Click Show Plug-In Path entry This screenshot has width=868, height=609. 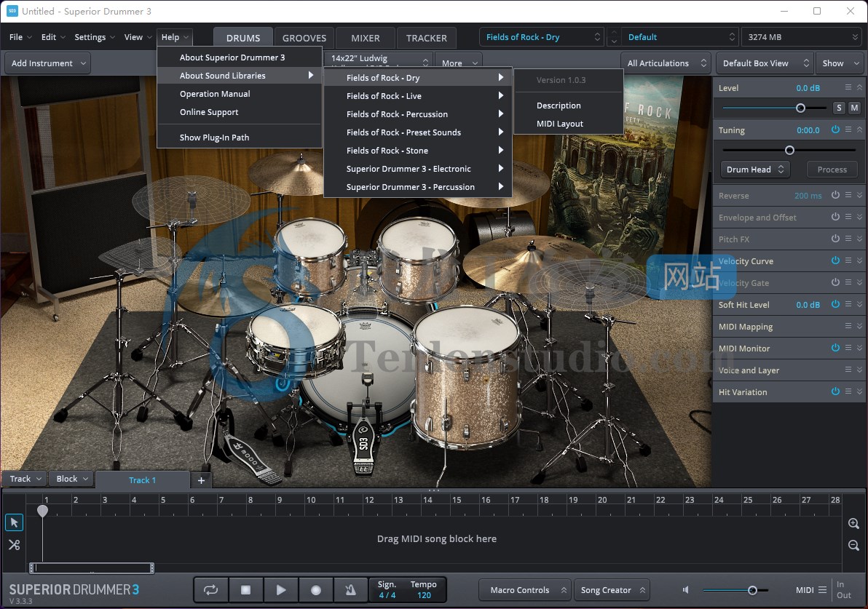(240, 138)
